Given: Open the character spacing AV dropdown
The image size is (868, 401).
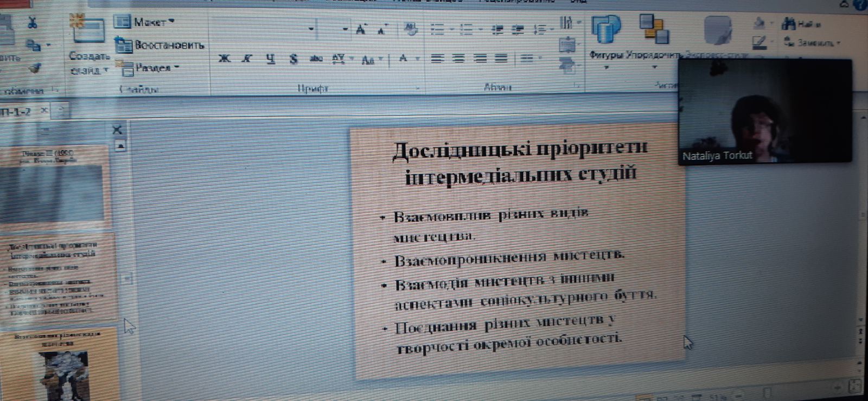Looking at the screenshot, I should (342, 58).
